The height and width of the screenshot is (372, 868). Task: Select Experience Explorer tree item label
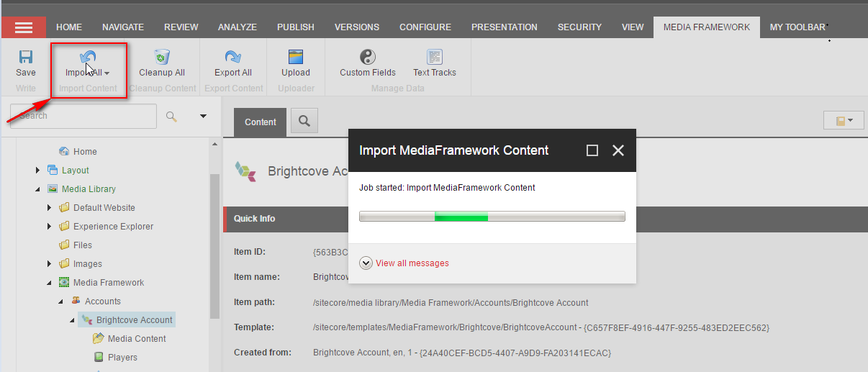coord(113,227)
